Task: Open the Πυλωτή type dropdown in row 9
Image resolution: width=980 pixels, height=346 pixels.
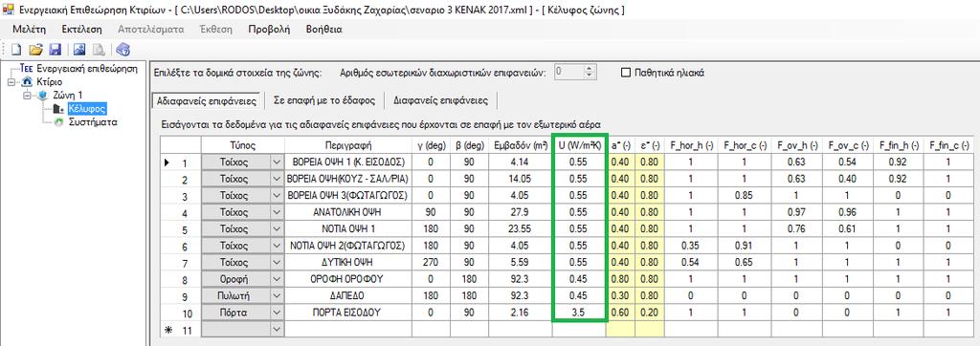Action: coord(277,295)
